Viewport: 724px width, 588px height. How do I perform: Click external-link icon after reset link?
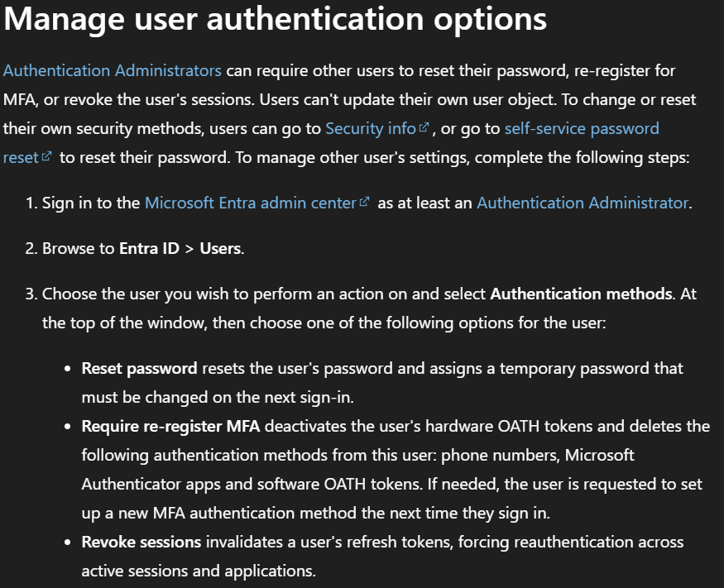[46, 156]
